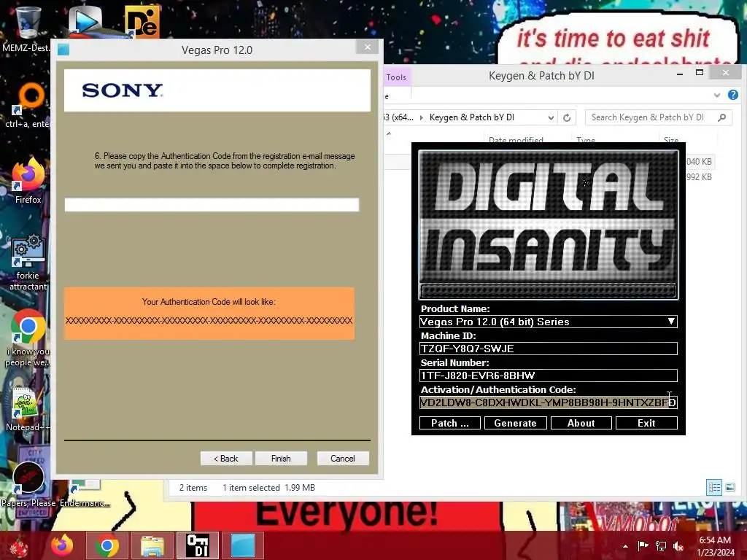Close the Vegas Pro 12.0 dialog
The height and width of the screenshot is (560, 747).
pyautogui.click(x=368, y=47)
